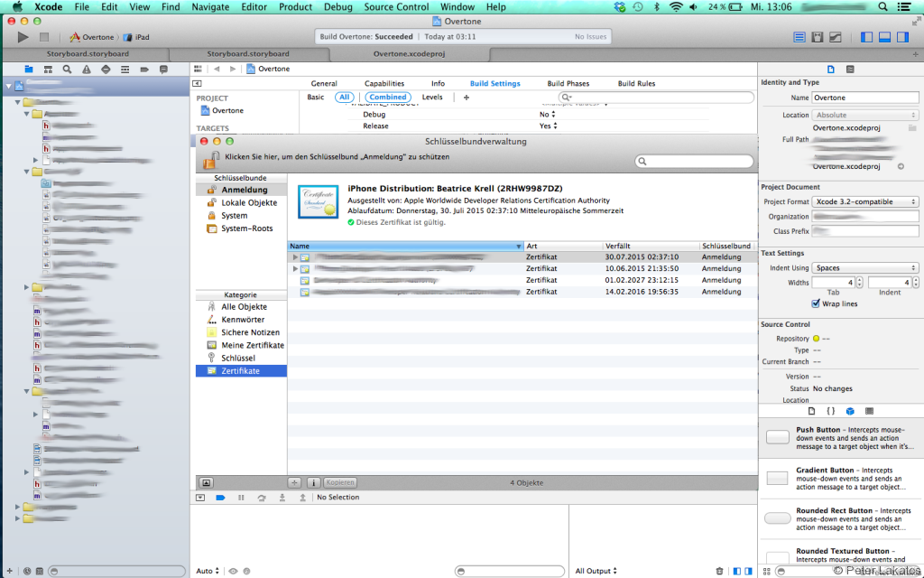Open the Overtone.xcodeproj editor tab
This screenshot has height=578, width=924.
(x=409, y=53)
